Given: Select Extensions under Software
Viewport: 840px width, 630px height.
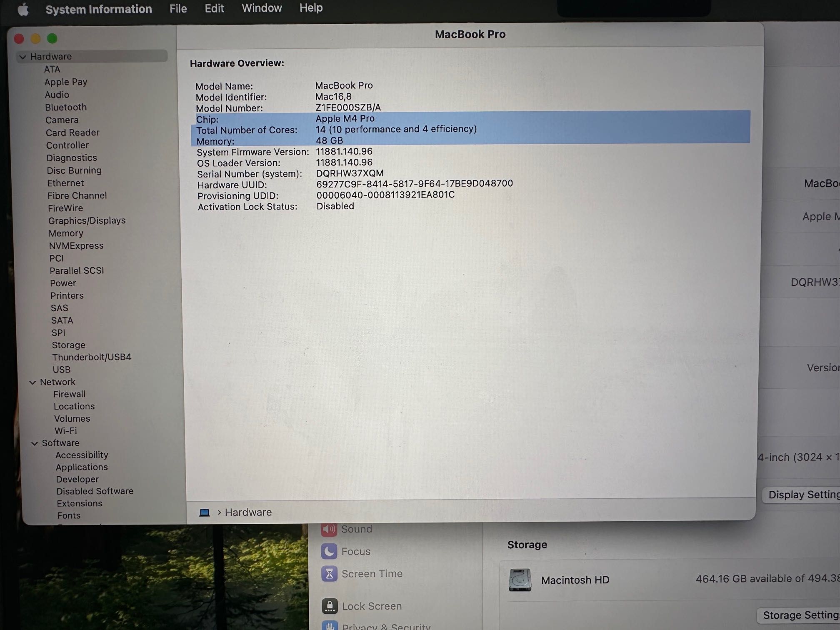Looking at the screenshot, I should coord(80,504).
